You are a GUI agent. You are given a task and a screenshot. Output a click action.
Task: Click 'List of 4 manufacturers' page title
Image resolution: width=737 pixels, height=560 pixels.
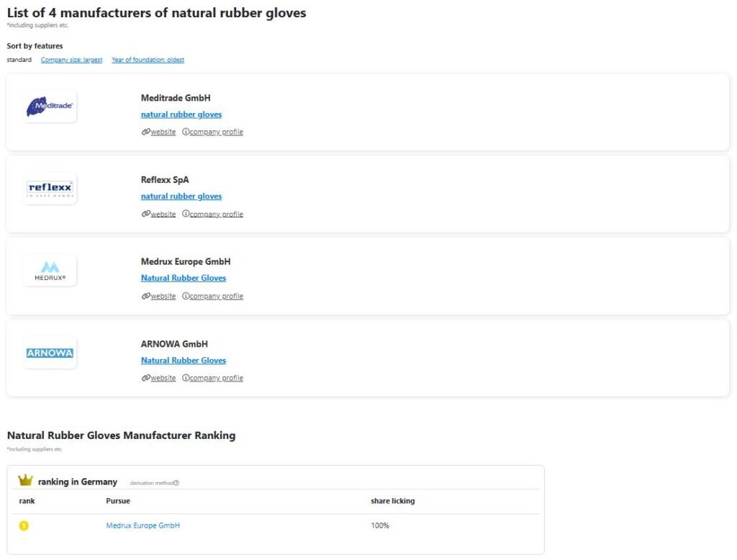(x=156, y=13)
